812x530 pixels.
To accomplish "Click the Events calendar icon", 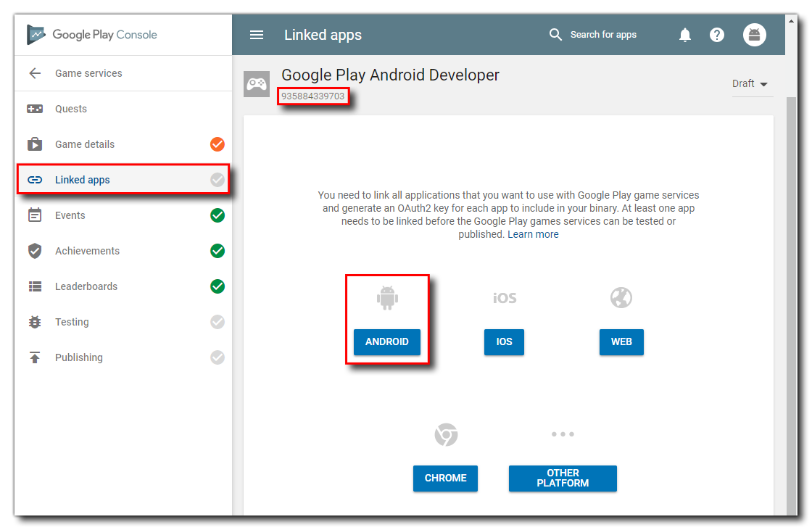I will (x=35, y=215).
